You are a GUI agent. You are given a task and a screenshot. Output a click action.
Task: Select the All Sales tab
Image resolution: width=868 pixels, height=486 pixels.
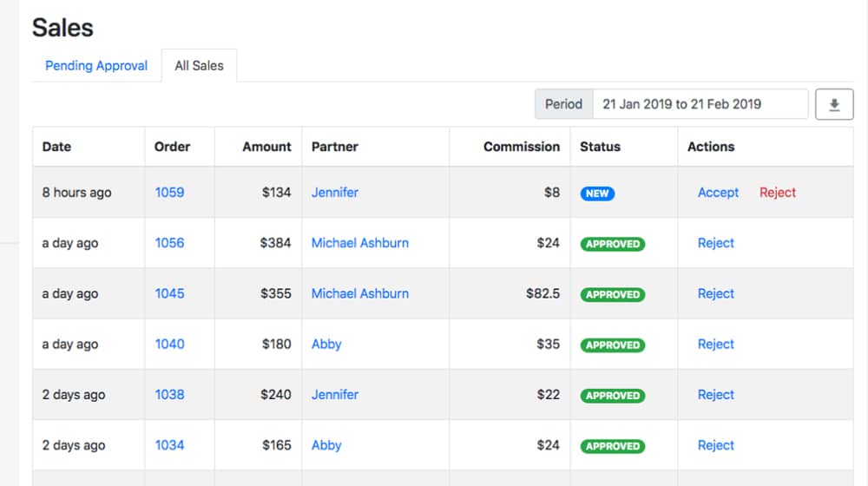pos(199,66)
